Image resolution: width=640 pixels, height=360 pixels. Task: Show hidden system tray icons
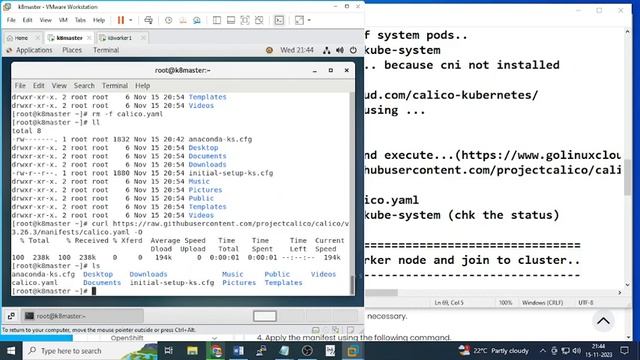tap(542, 351)
